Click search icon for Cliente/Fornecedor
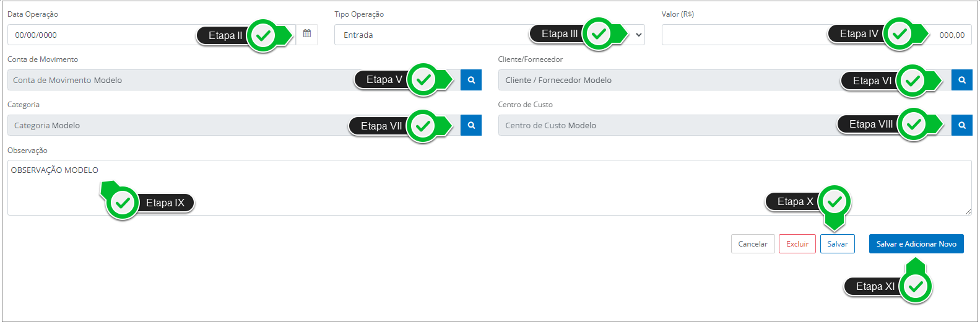The height and width of the screenshot is (324, 980). pyautogui.click(x=961, y=80)
